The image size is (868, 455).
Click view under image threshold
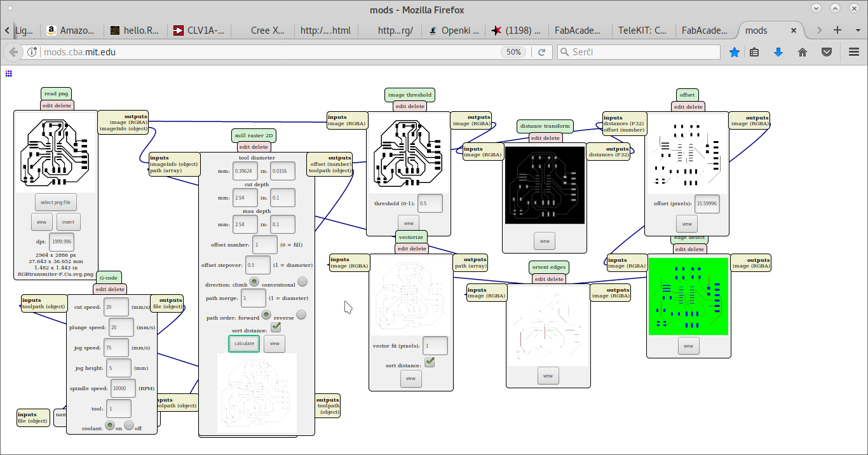click(x=409, y=223)
